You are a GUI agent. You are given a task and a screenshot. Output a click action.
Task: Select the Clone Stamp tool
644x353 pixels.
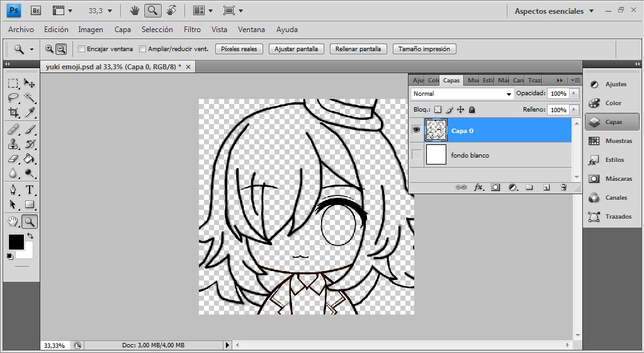tap(13, 144)
